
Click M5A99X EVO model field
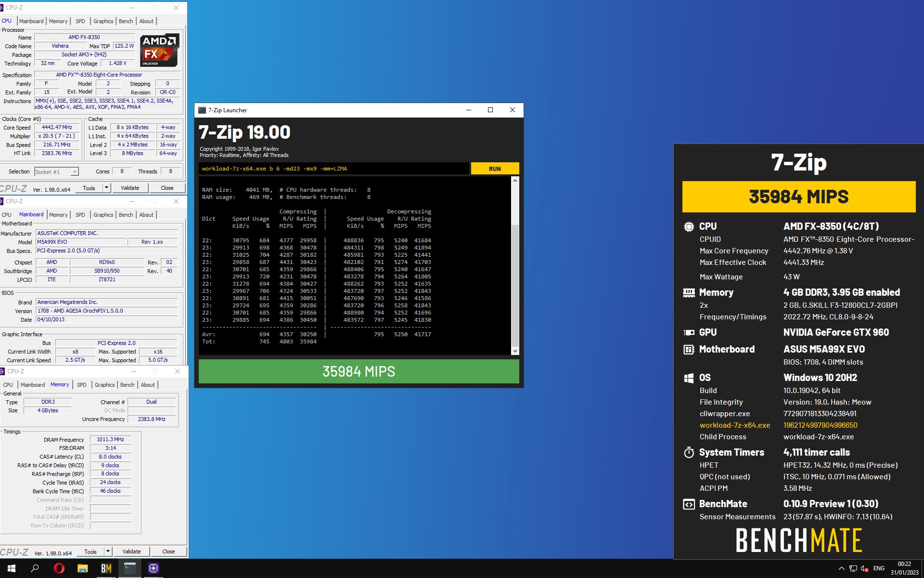tap(81, 242)
